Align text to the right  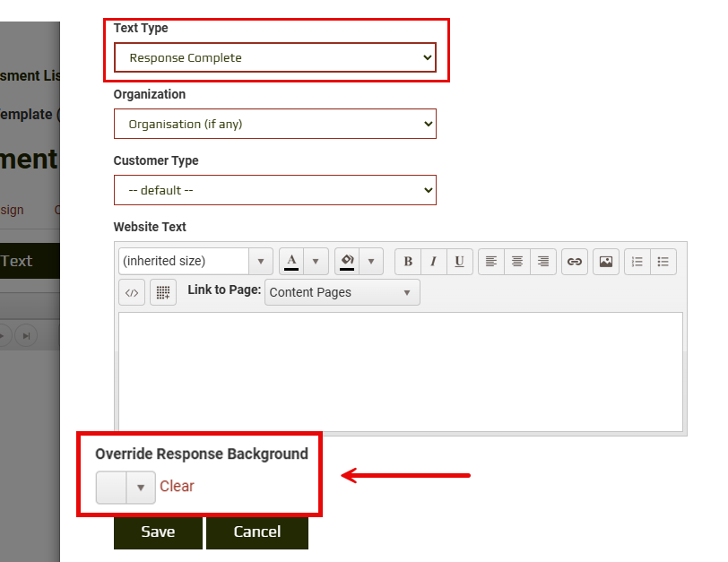[542, 262]
